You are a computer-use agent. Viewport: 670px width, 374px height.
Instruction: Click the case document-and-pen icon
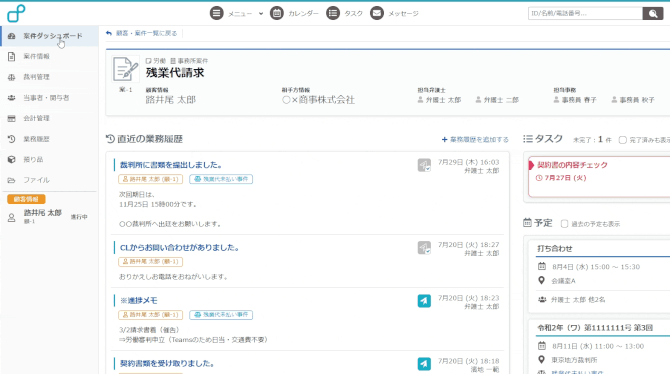(x=125, y=68)
